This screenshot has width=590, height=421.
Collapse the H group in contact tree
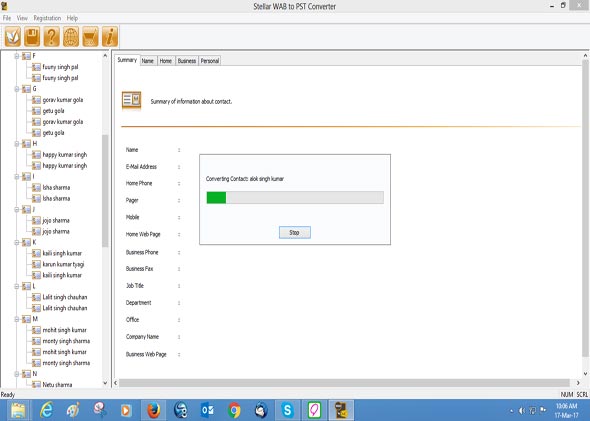click(x=17, y=144)
